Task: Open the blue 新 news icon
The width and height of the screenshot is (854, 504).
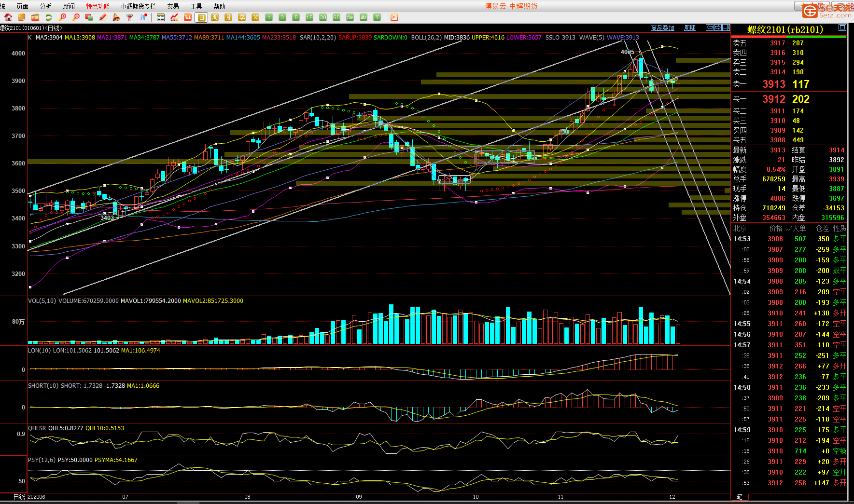Action: [143, 17]
